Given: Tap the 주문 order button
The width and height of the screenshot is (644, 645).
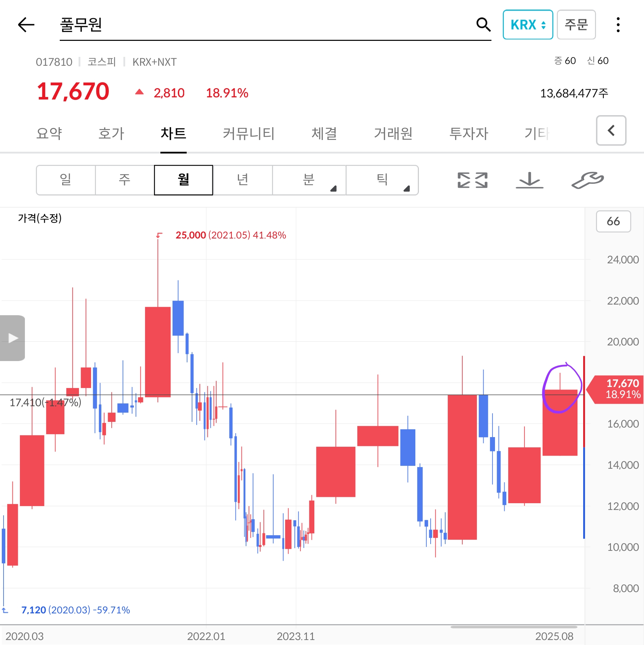Looking at the screenshot, I should coord(576,25).
